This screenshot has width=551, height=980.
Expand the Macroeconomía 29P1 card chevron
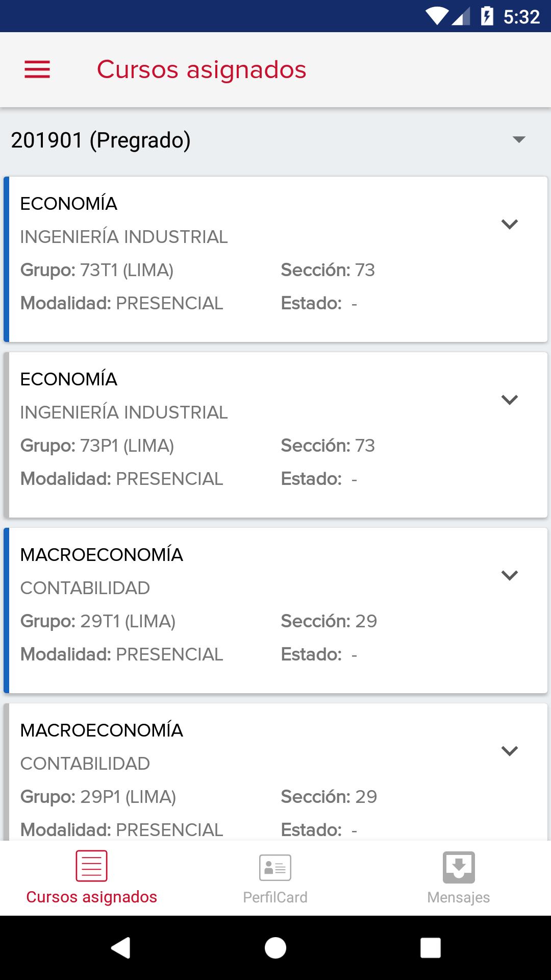coord(510,751)
